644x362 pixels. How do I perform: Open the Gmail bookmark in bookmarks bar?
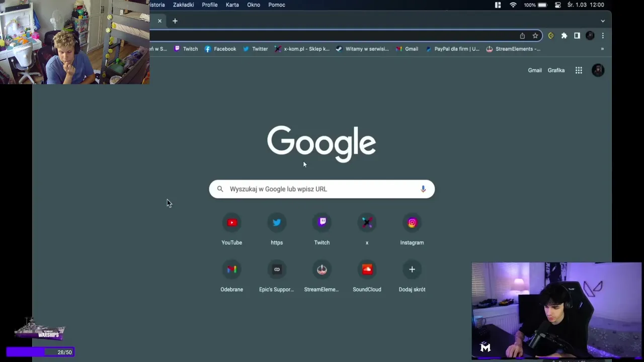[x=407, y=49]
